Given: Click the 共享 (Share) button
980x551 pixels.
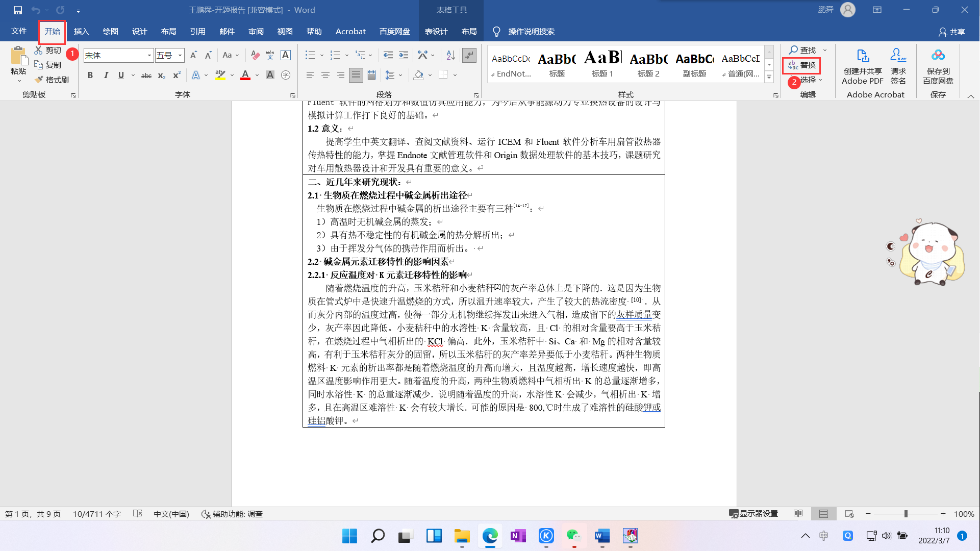Looking at the screenshot, I should (x=951, y=32).
